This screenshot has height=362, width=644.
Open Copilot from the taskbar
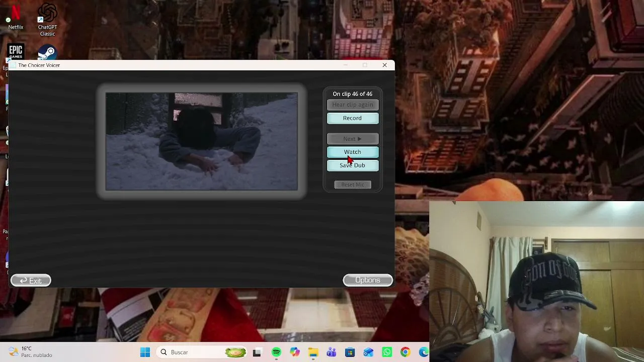(x=295, y=352)
